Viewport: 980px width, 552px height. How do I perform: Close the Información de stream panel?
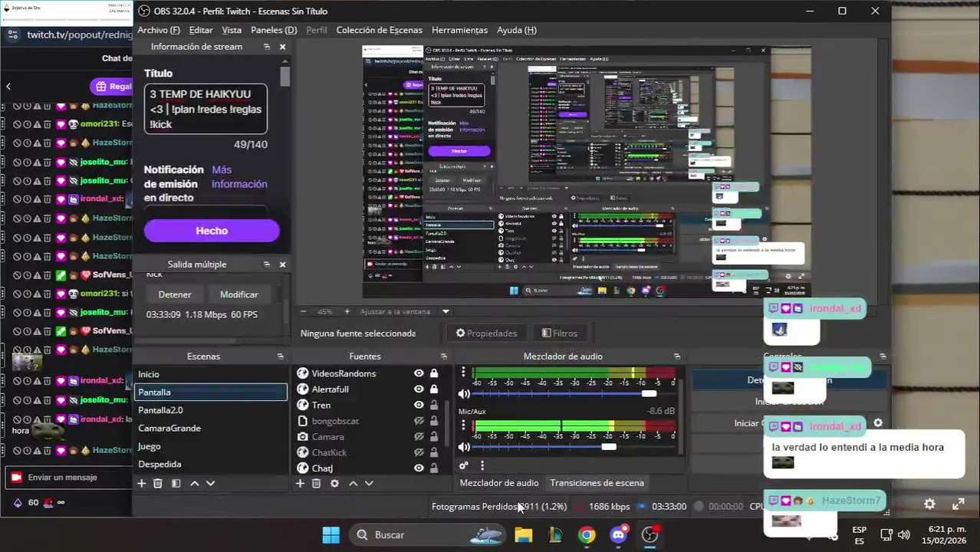(282, 47)
